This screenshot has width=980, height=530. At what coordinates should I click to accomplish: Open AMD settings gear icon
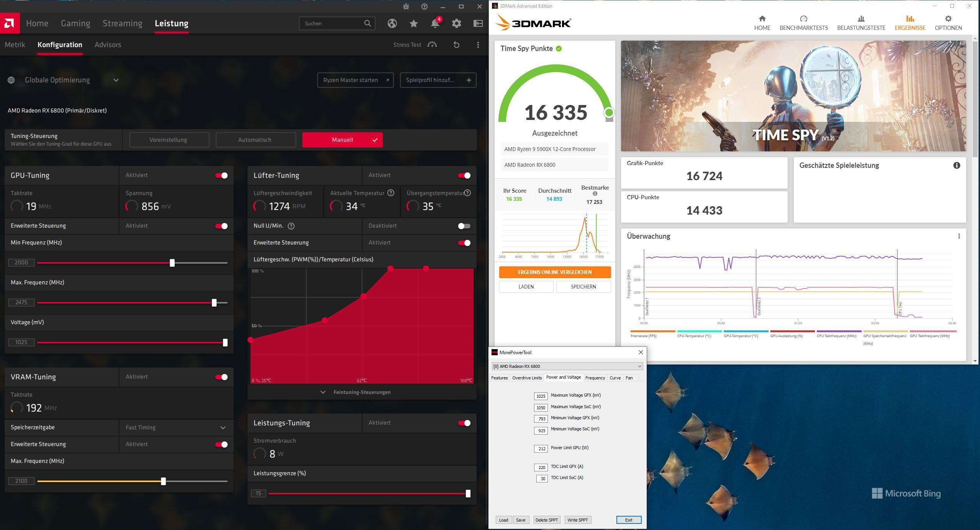[456, 23]
